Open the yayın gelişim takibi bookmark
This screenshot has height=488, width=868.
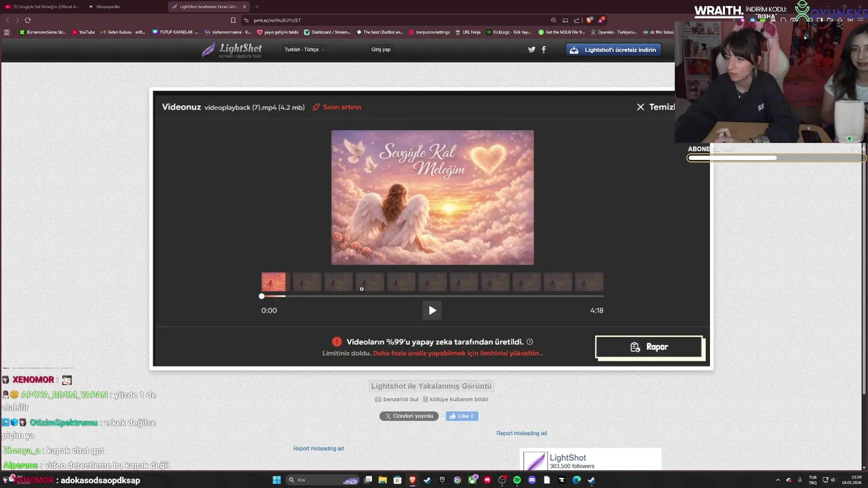point(277,32)
